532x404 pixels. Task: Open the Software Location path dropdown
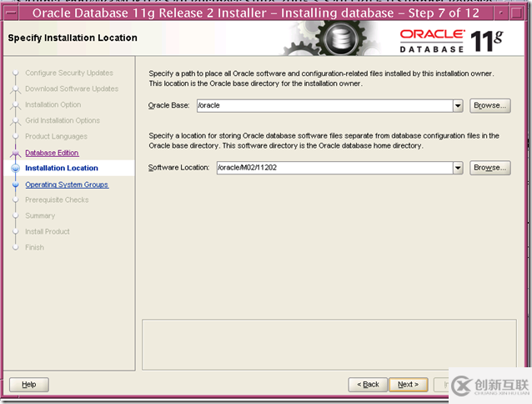point(458,168)
